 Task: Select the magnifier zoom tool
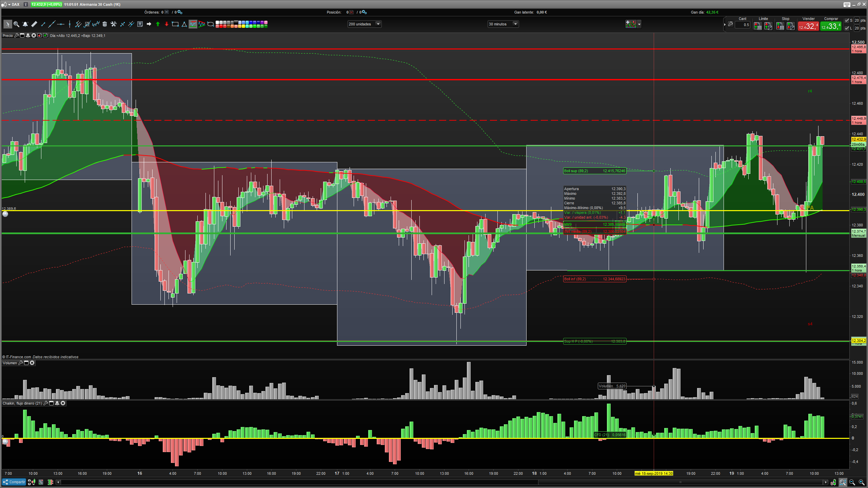(x=16, y=24)
